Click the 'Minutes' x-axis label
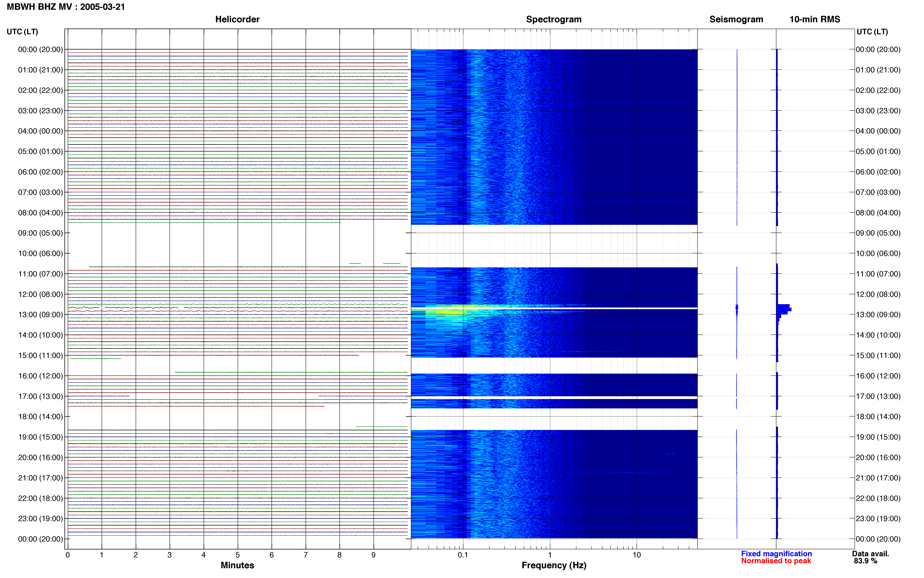 tap(237, 565)
